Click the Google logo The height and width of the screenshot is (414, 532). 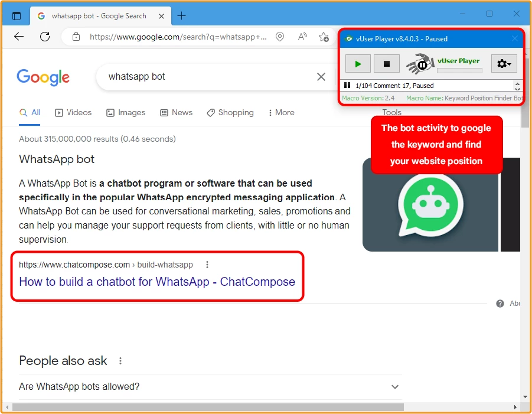pyautogui.click(x=43, y=77)
